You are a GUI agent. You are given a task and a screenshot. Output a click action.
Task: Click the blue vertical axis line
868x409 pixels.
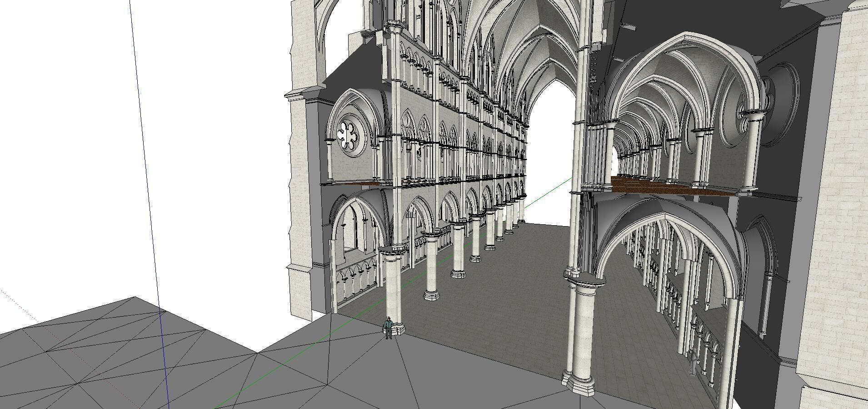click(x=149, y=205)
